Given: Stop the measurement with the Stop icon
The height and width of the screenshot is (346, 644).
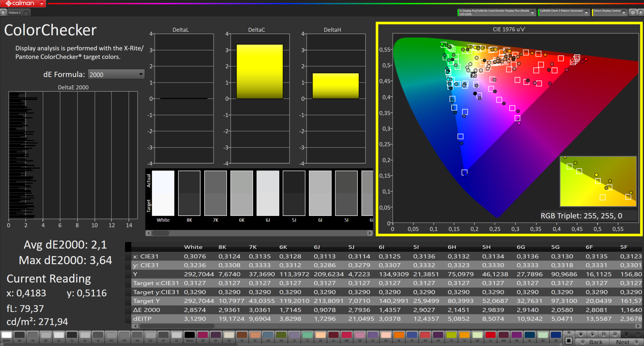Looking at the screenshot, I should pyautogui.click(x=581, y=334).
